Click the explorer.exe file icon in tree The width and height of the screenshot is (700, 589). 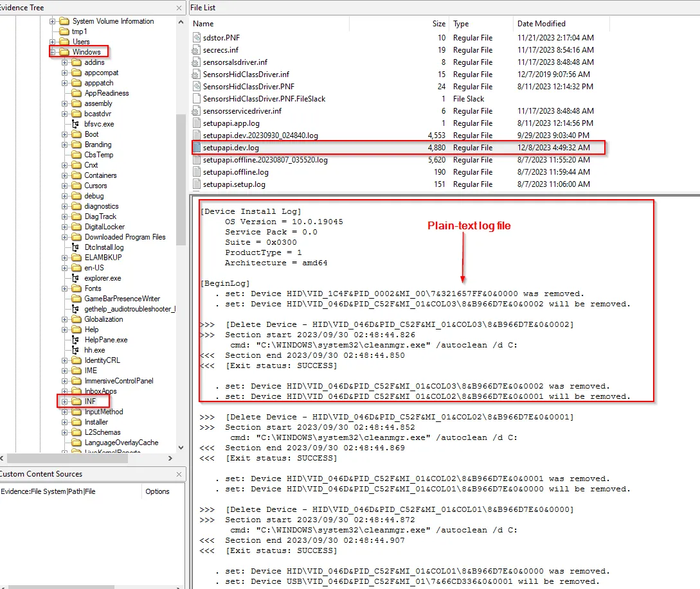pyautogui.click(x=76, y=278)
